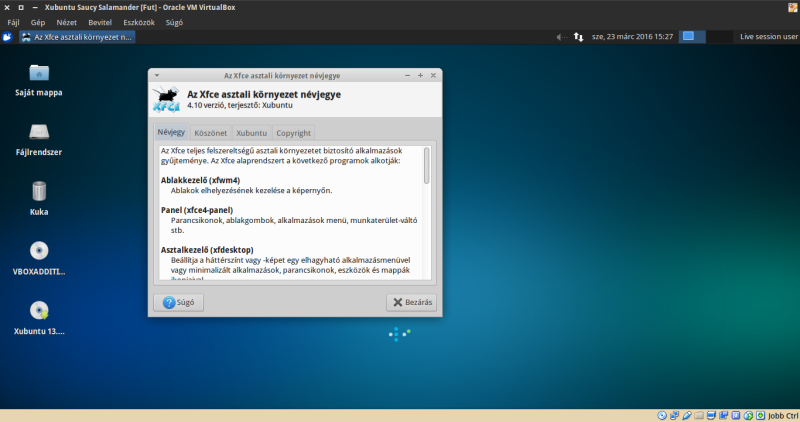The width and height of the screenshot is (800, 422).
Task: Open the Súgó menu in VirtualBox menubar
Action: (x=174, y=22)
